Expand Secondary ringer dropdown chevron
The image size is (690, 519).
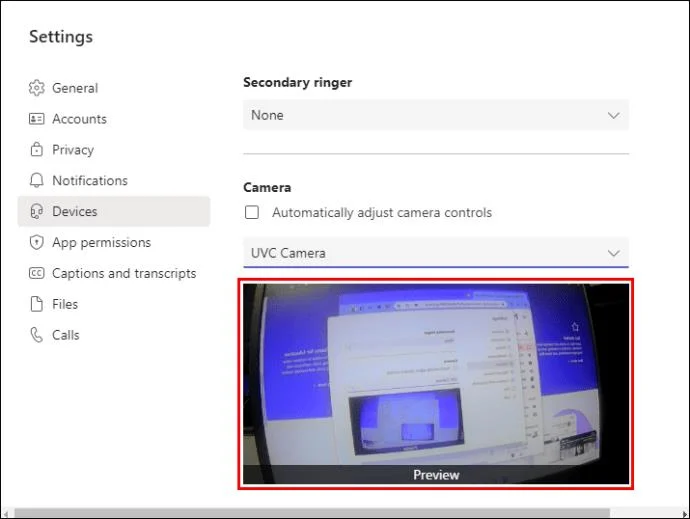613,115
